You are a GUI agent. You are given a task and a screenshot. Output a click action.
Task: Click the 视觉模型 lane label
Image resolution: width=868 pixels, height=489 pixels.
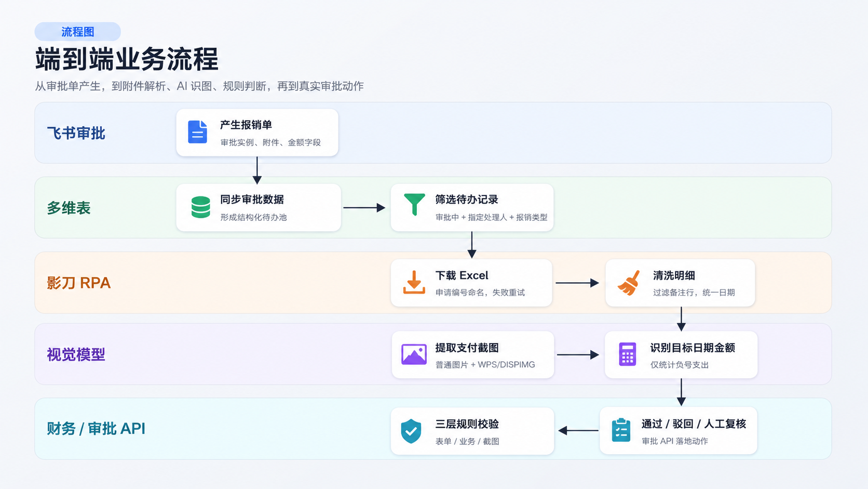(76, 354)
